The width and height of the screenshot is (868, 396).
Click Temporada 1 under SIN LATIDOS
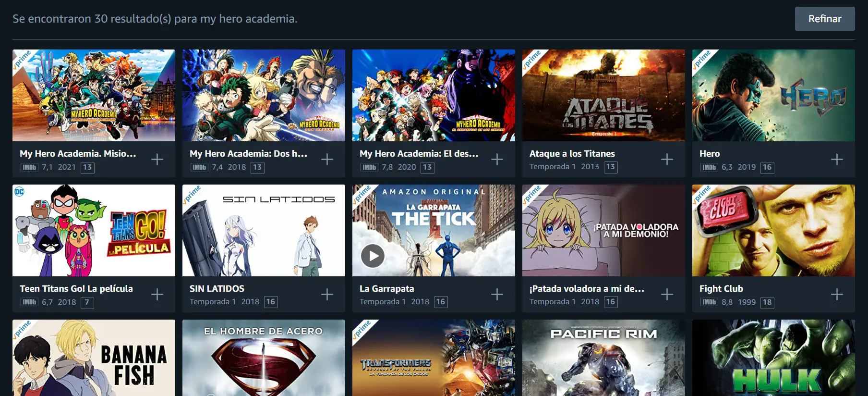click(213, 302)
